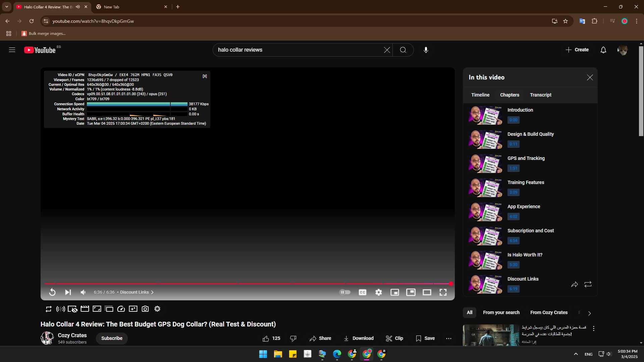644x362 pixels.
Task: Like the video
Action: (271, 339)
